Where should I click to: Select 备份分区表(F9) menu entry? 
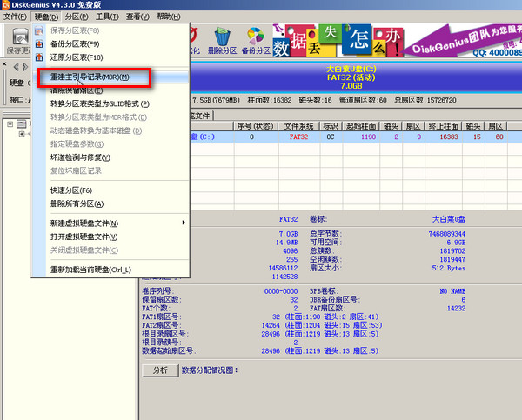tap(75, 44)
